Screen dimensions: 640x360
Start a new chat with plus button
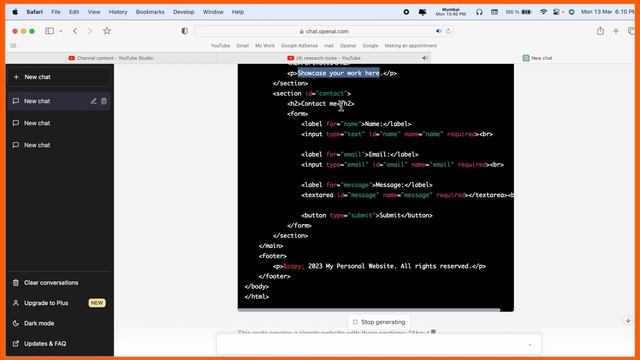click(x=59, y=77)
